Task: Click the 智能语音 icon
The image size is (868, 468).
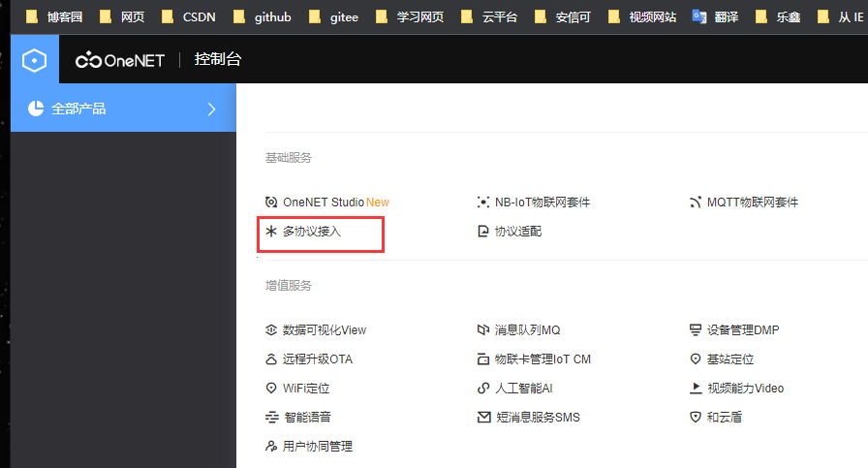Action: [x=271, y=417]
